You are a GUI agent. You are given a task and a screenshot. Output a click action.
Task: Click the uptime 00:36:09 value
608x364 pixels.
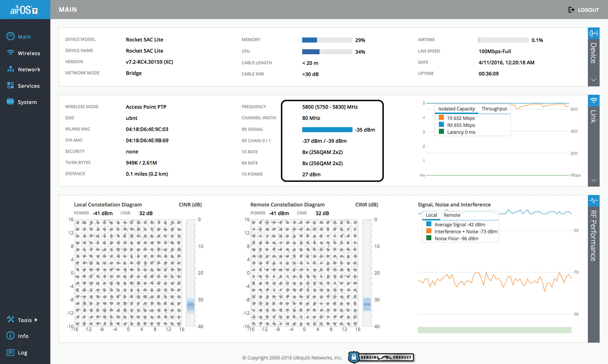pos(489,74)
